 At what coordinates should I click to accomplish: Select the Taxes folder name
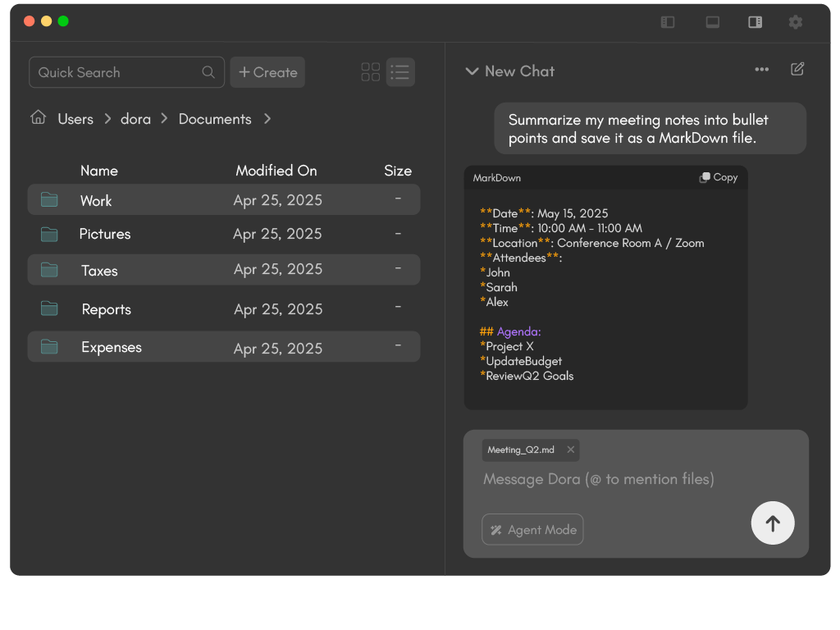(99, 271)
